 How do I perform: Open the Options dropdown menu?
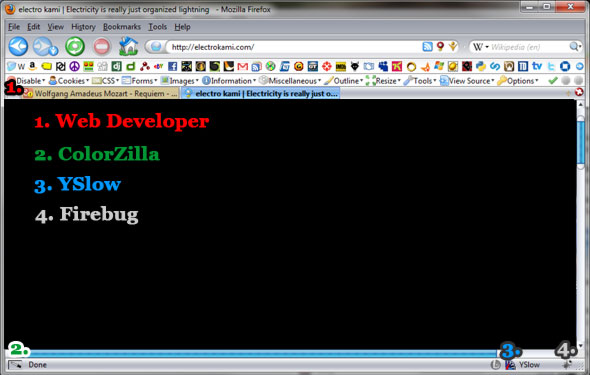click(x=518, y=80)
